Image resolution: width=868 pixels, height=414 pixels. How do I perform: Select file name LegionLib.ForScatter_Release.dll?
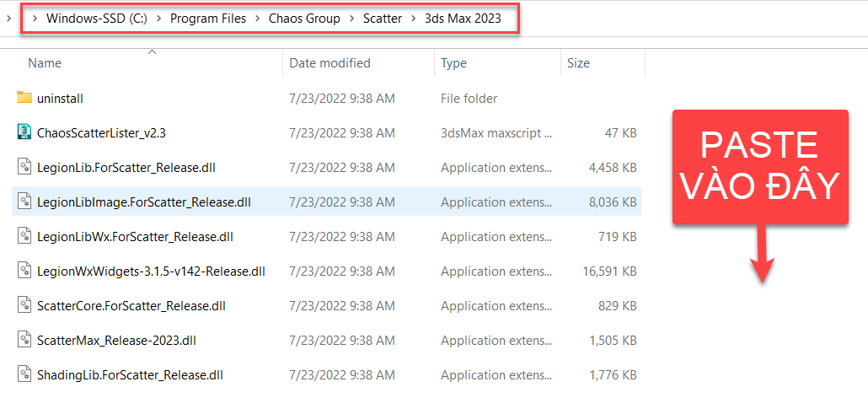(126, 168)
